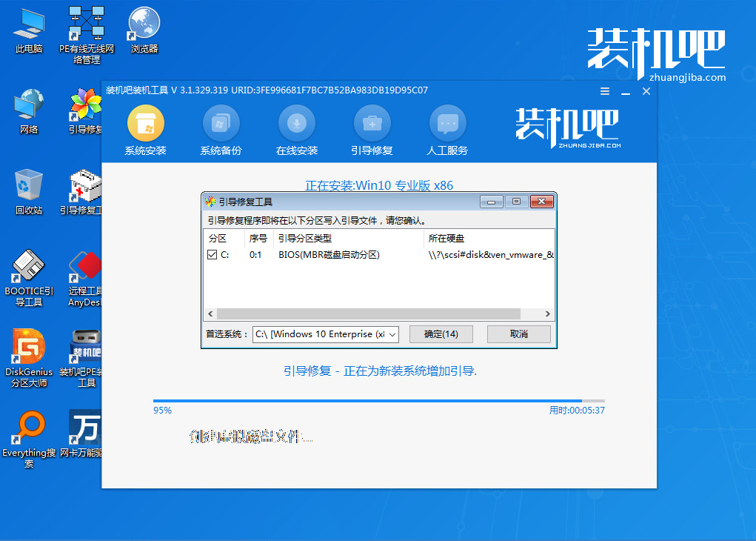Open the 在线安装 download icon
The width and height of the screenshot is (756, 541).
click(296, 124)
